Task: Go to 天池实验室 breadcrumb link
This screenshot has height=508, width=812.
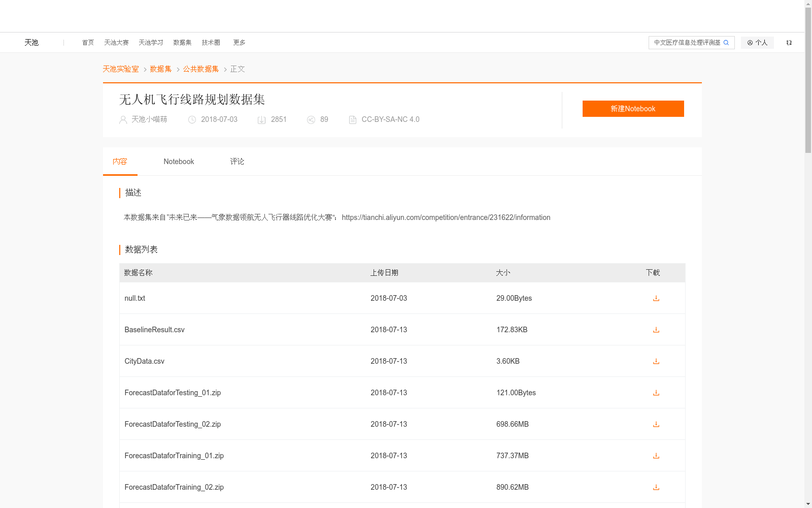Action: click(x=121, y=69)
